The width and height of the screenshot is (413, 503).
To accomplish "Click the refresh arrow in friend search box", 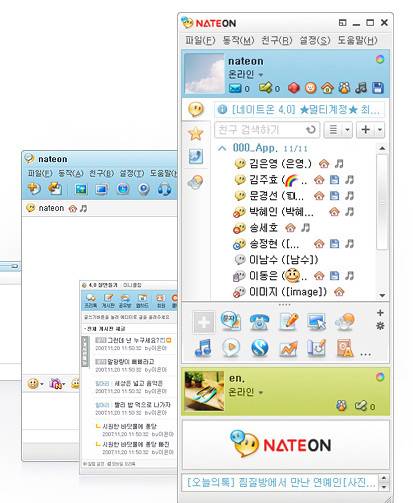I will 311,129.
